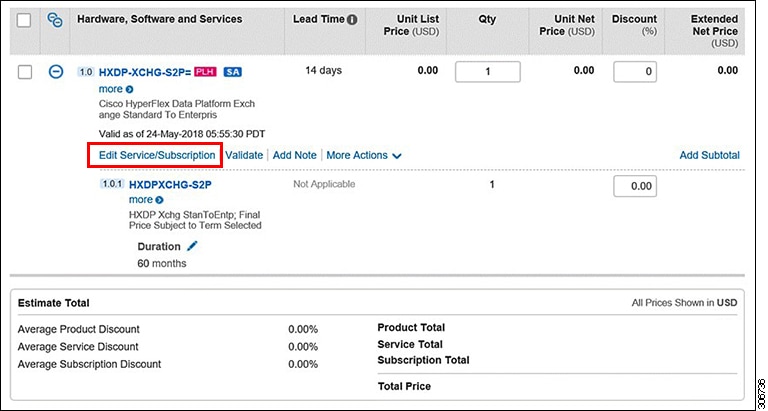768x411 pixels.
Task: Click the Estimate Total heading
Action: (x=53, y=303)
